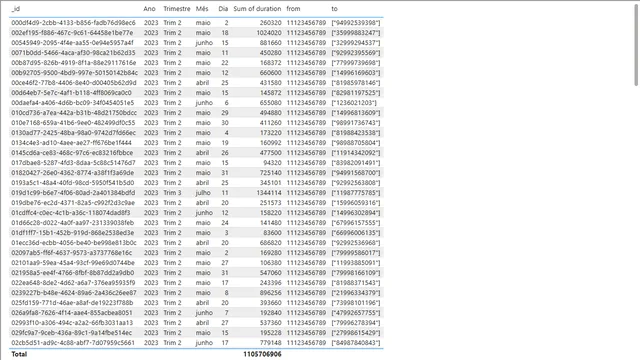
Task: Select id 010cd736-a7ea-442a-b31b-48d21750bdcc
Action: tap(74, 113)
